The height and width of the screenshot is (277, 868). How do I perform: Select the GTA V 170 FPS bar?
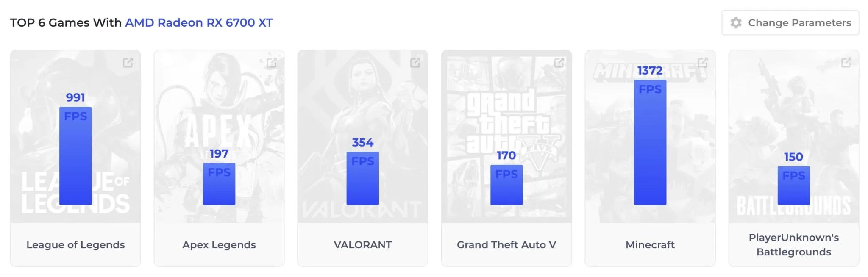click(x=506, y=185)
